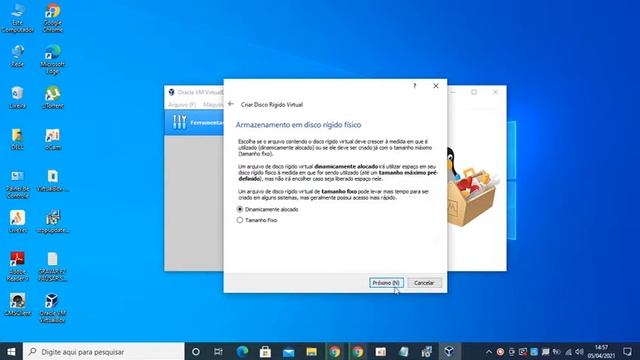Go back using the dialog's left arrow

tap(231, 104)
